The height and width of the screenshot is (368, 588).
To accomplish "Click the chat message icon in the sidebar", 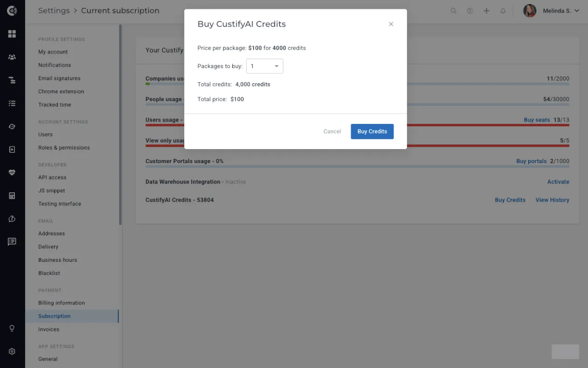I will point(12,241).
